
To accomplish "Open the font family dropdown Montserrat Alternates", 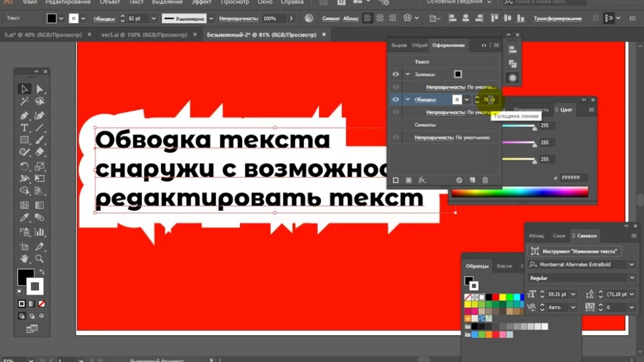I will [632, 264].
